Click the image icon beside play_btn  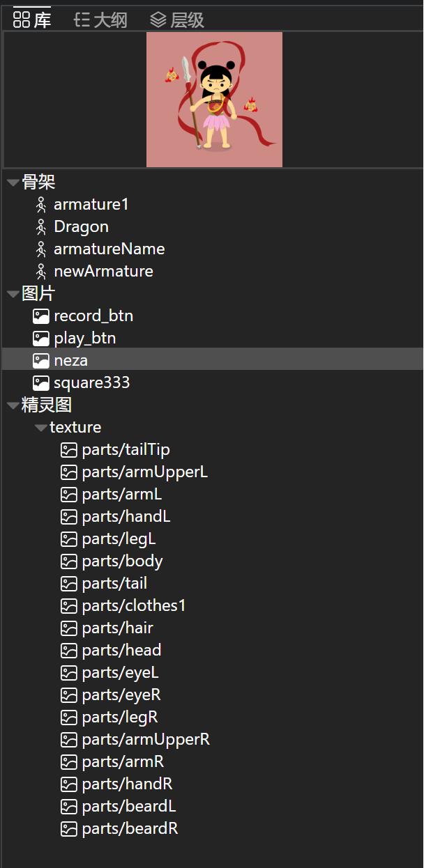point(41,339)
